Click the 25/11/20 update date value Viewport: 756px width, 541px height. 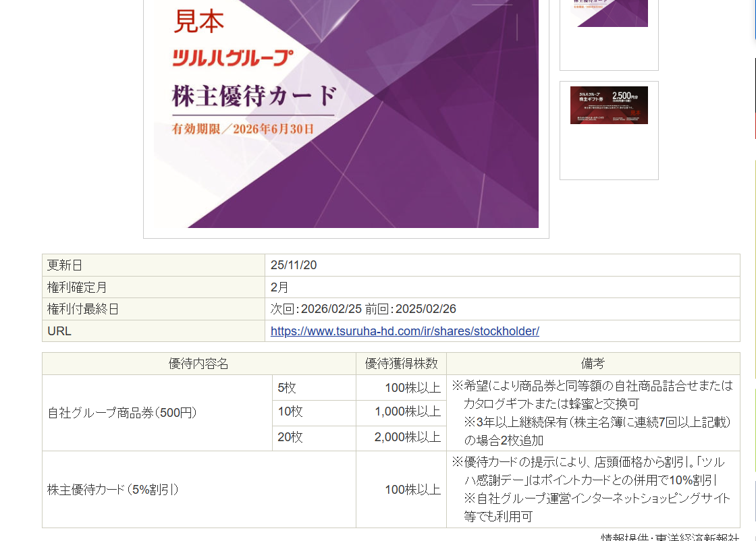click(x=294, y=265)
